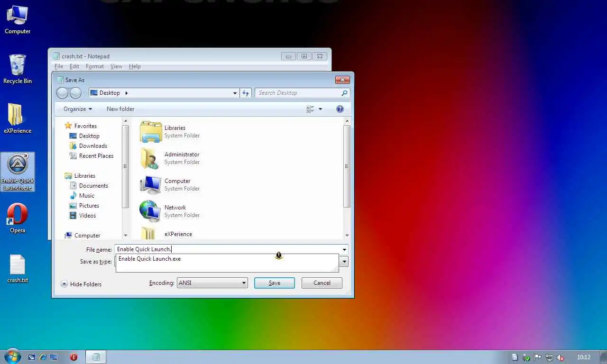This screenshot has height=364, width=607.
Task: Collapse folder pane with Hide Folders
Action: click(81, 284)
